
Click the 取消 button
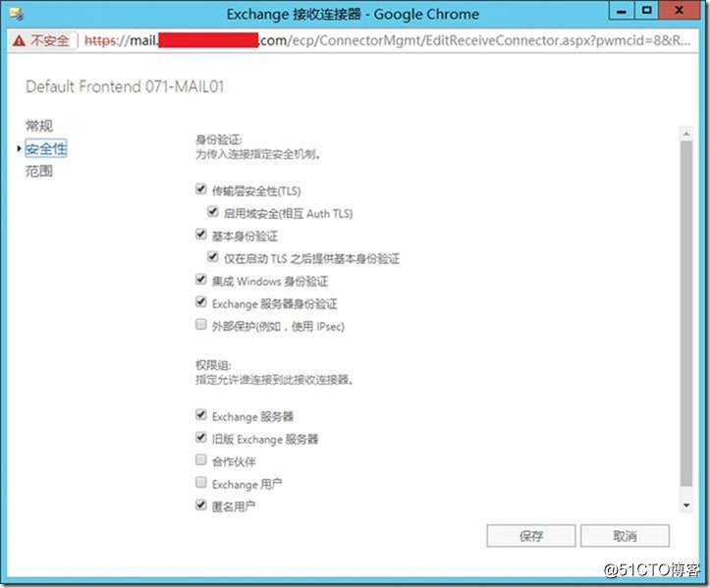(x=625, y=536)
